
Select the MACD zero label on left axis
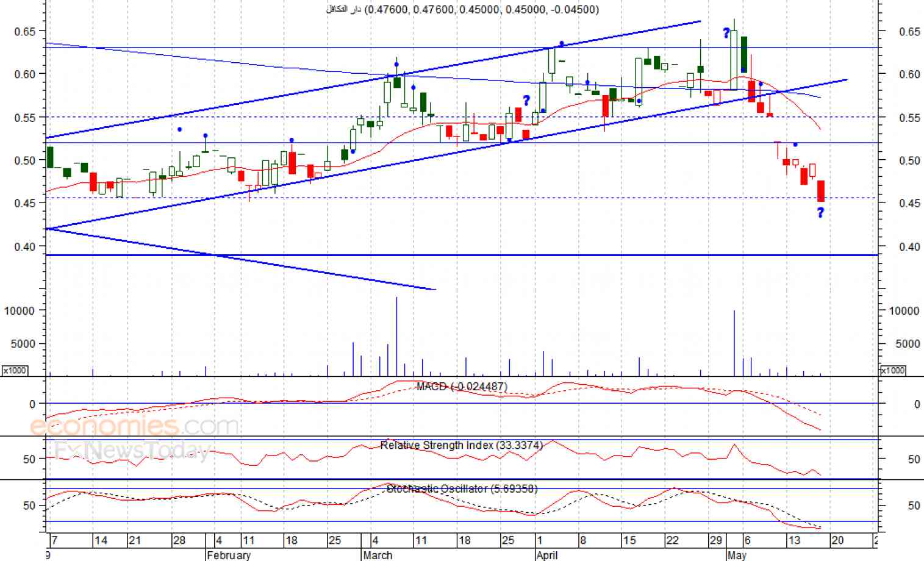click(32, 404)
